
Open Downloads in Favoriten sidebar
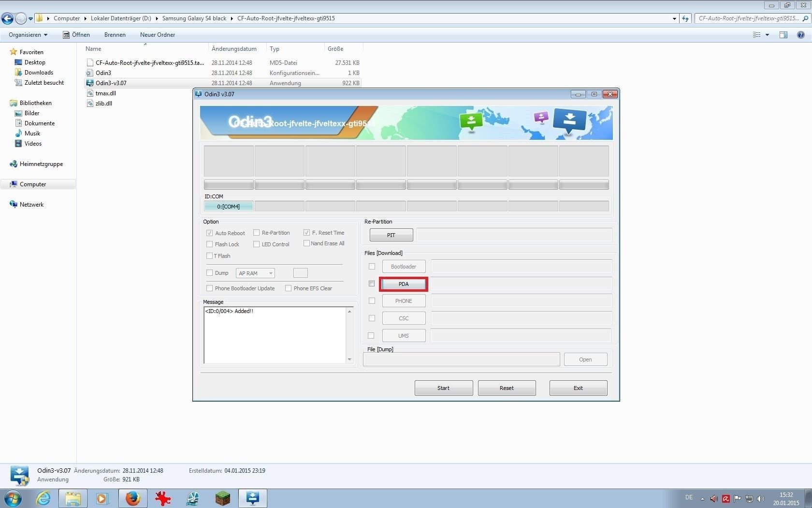tap(39, 73)
